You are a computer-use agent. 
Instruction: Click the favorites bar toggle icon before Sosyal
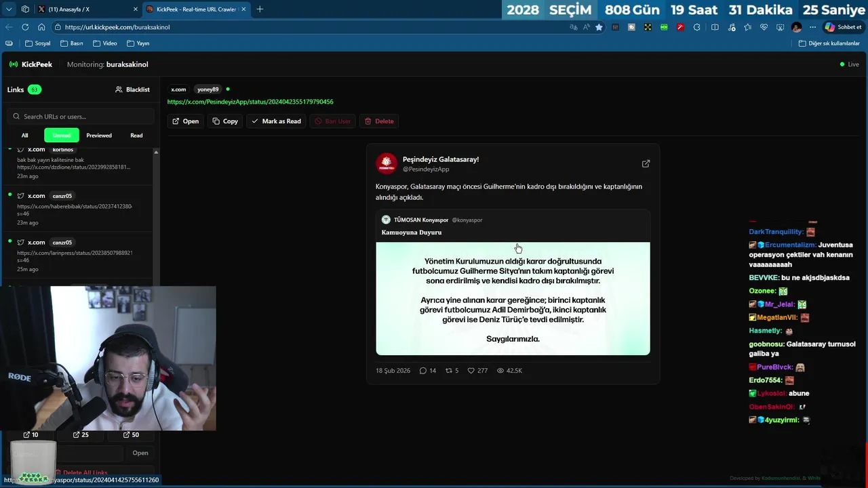pos(9,43)
